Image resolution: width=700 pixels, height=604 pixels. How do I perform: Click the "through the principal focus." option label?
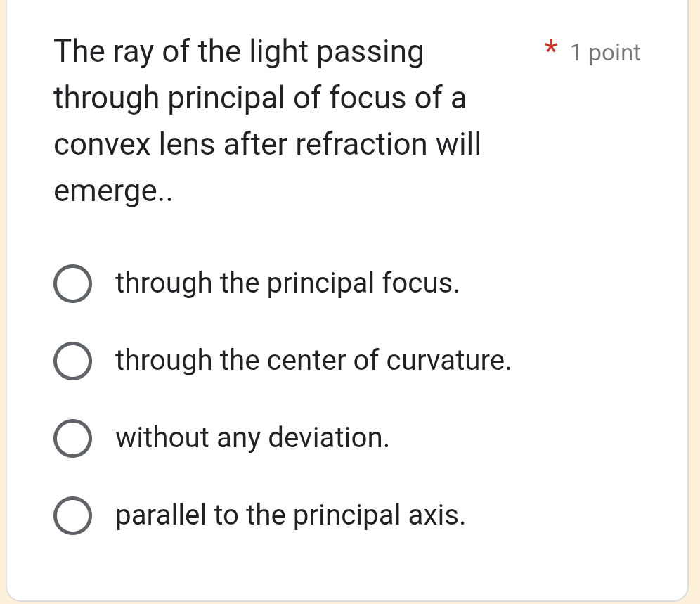(287, 283)
